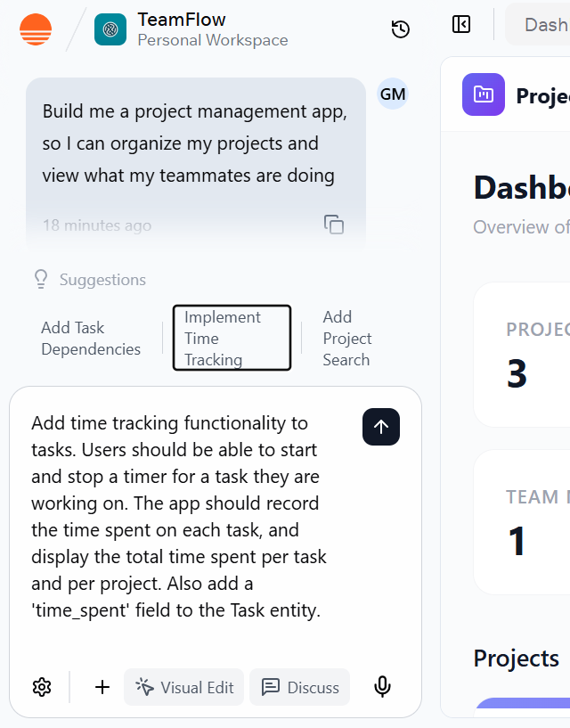Click the orange TeamFlow logo
The height and width of the screenshot is (728, 570).
point(35,29)
